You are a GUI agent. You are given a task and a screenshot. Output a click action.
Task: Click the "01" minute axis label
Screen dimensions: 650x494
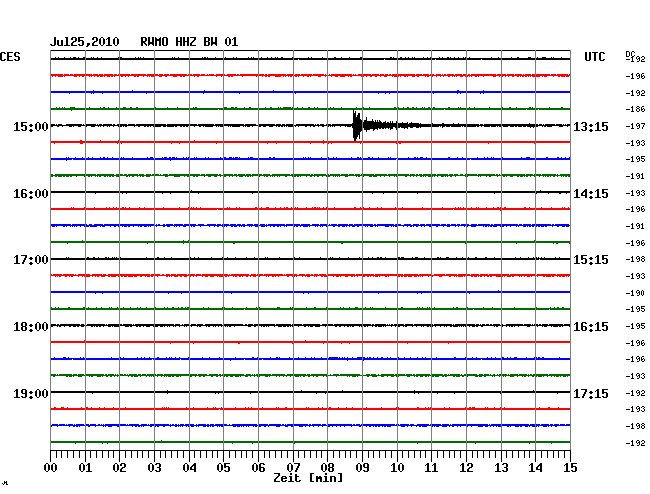point(85,468)
